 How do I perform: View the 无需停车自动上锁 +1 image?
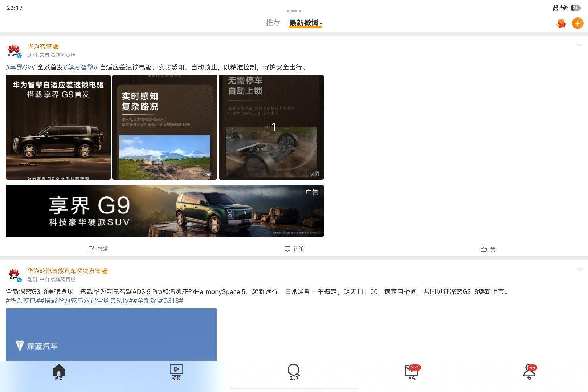271,127
